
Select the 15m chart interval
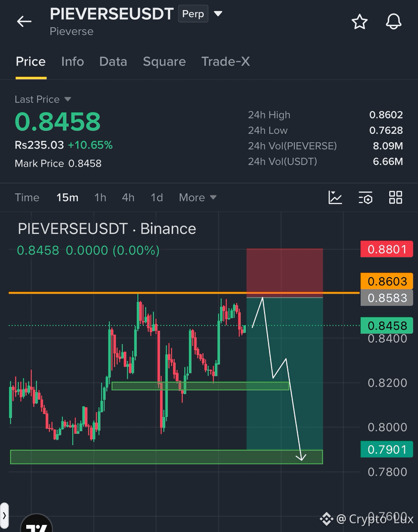(x=67, y=197)
